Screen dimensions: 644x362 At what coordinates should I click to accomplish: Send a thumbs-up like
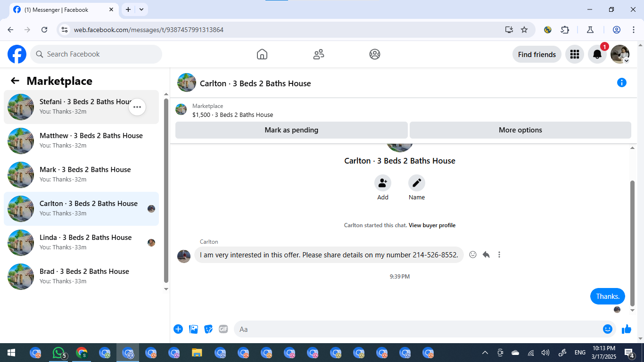click(x=627, y=329)
